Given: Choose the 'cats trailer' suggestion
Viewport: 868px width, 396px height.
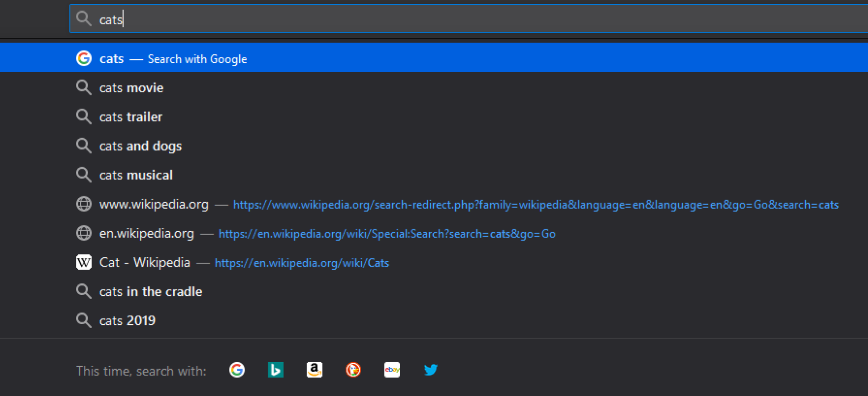Looking at the screenshot, I should coord(434,116).
